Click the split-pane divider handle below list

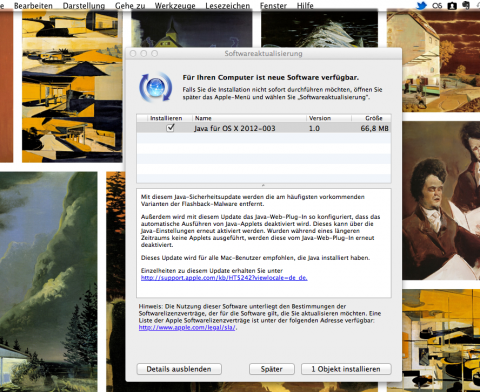[x=263, y=185]
